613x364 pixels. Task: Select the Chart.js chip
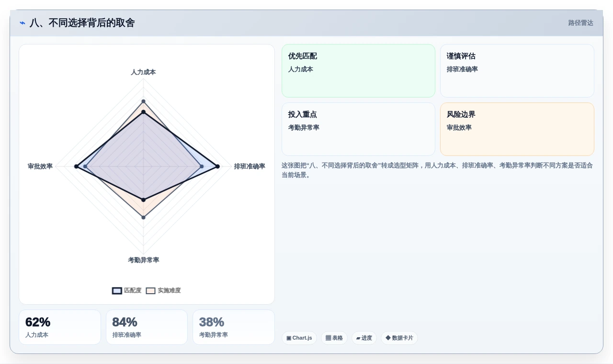tap(299, 338)
